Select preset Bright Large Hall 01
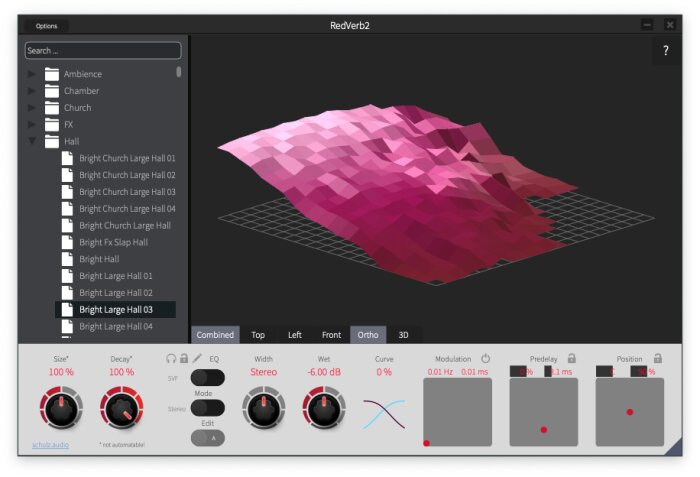The height and width of the screenshot is (477, 700). (116, 276)
